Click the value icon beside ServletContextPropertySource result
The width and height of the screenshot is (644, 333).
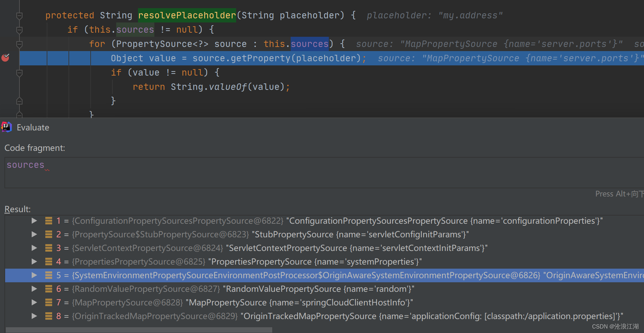click(x=48, y=248)
